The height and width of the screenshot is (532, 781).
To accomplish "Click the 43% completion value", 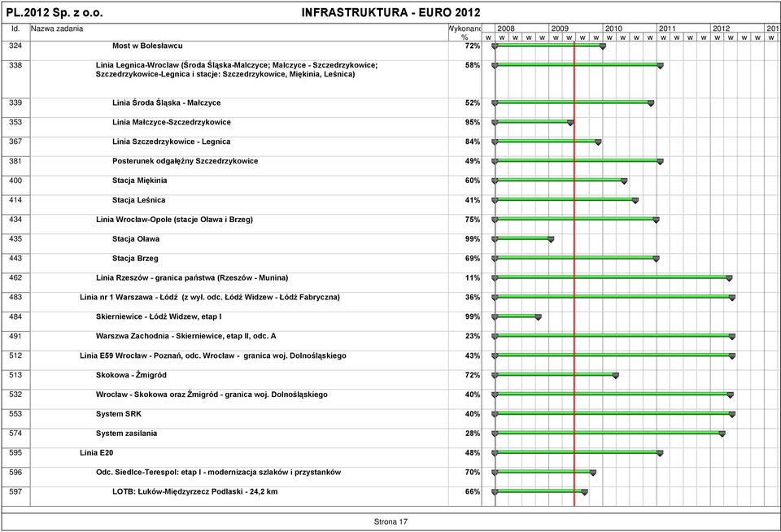I will click(x=473, y=355).
